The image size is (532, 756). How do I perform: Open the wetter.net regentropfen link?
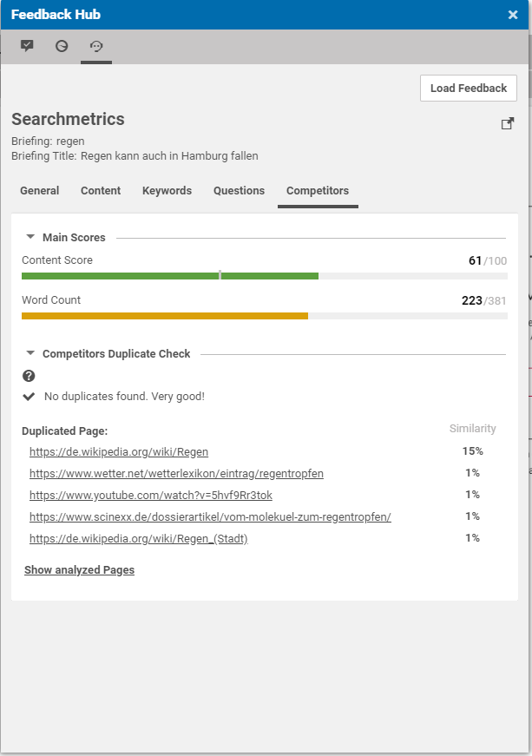pyautogui.click(x=176, y=474)
